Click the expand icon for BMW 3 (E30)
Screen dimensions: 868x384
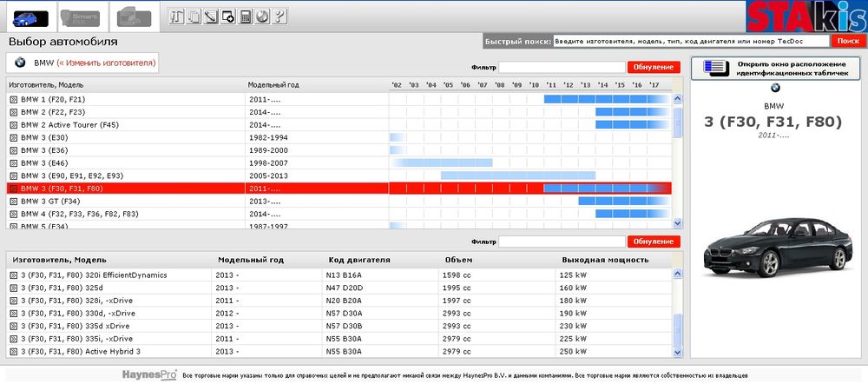14,137
